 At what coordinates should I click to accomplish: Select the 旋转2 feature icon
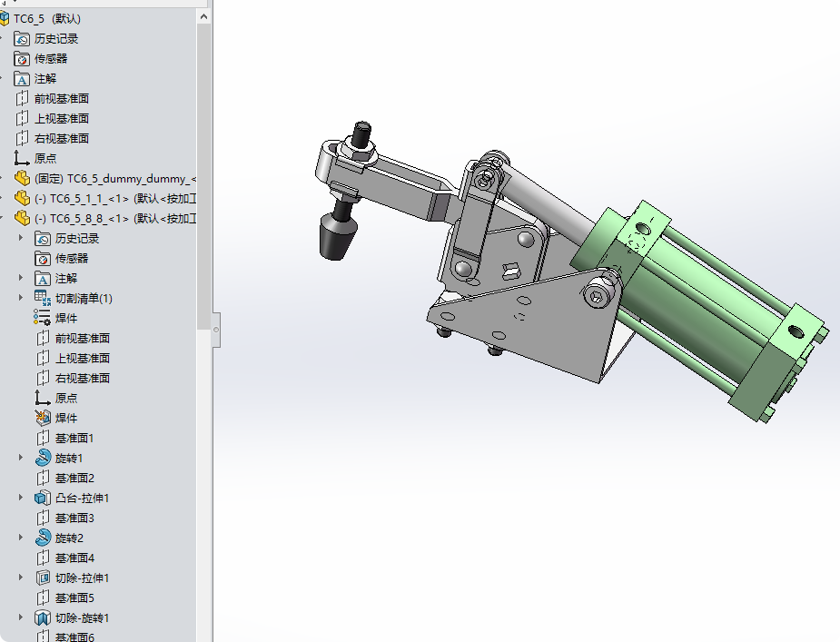[x=43, y=538]
